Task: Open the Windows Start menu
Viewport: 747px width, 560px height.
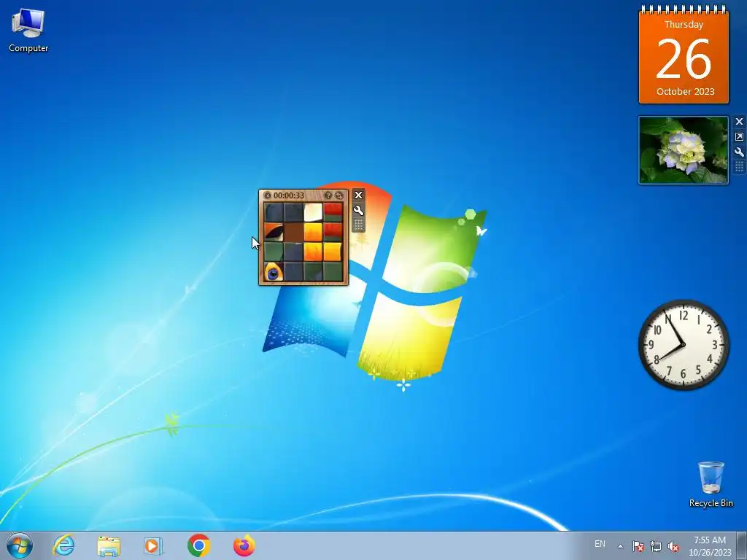Action: [20, 545]
